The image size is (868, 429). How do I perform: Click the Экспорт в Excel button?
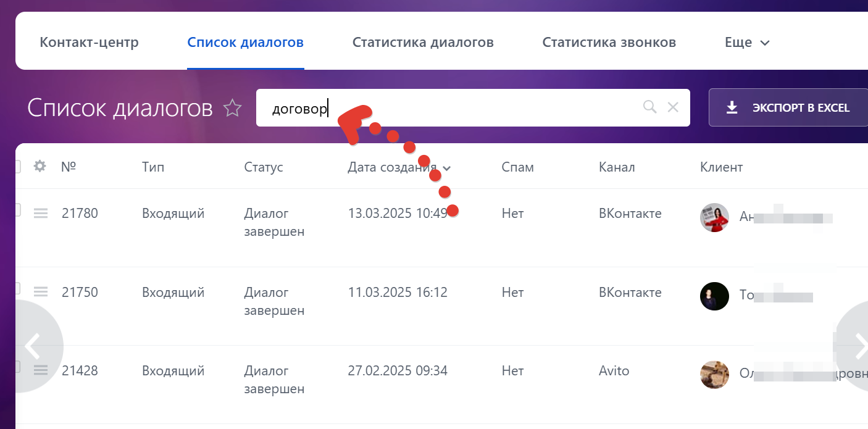(788, 108)
